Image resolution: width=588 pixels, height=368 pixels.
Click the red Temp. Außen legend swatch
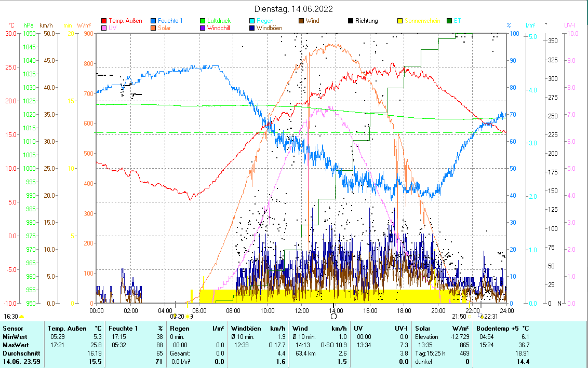click(x=104, y=21)
